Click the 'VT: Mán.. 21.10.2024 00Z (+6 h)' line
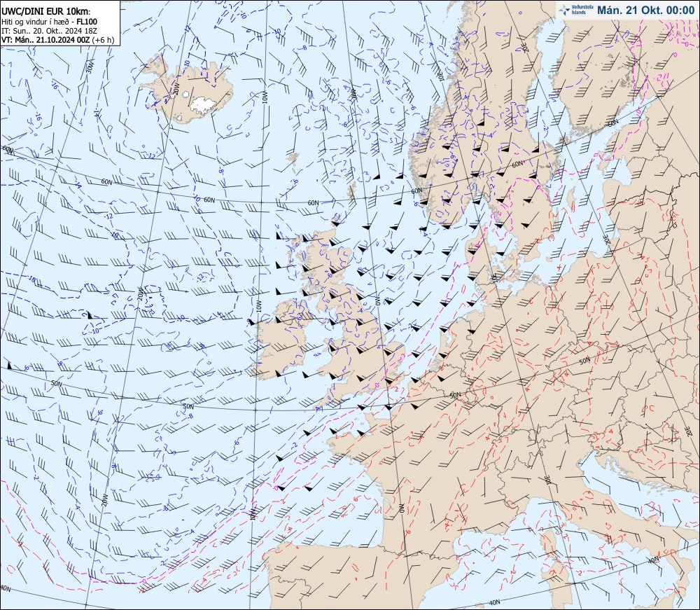This screenshot has width=700, height=610. coord(57,40)
